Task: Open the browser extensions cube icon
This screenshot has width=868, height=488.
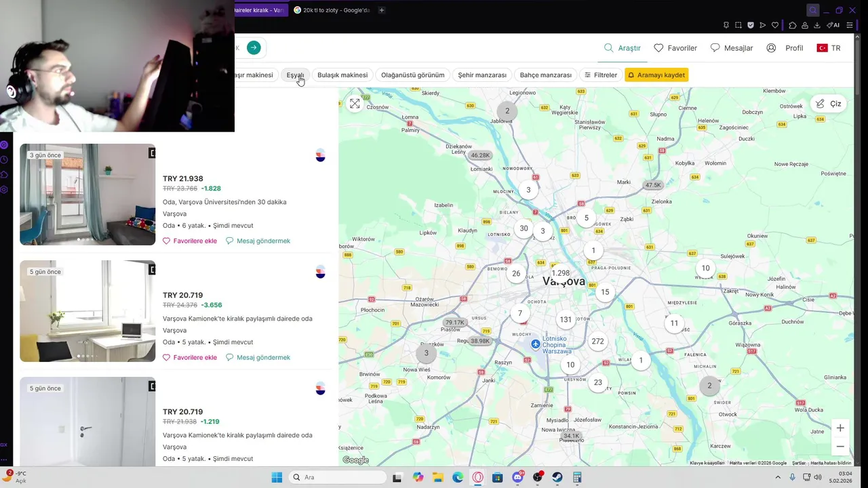Action: click(793, 25)
